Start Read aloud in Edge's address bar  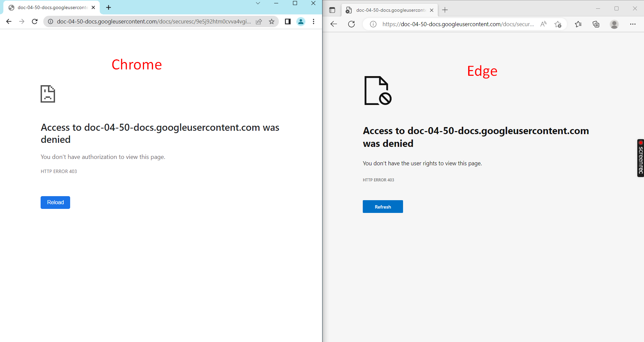(x=543, y=24)
